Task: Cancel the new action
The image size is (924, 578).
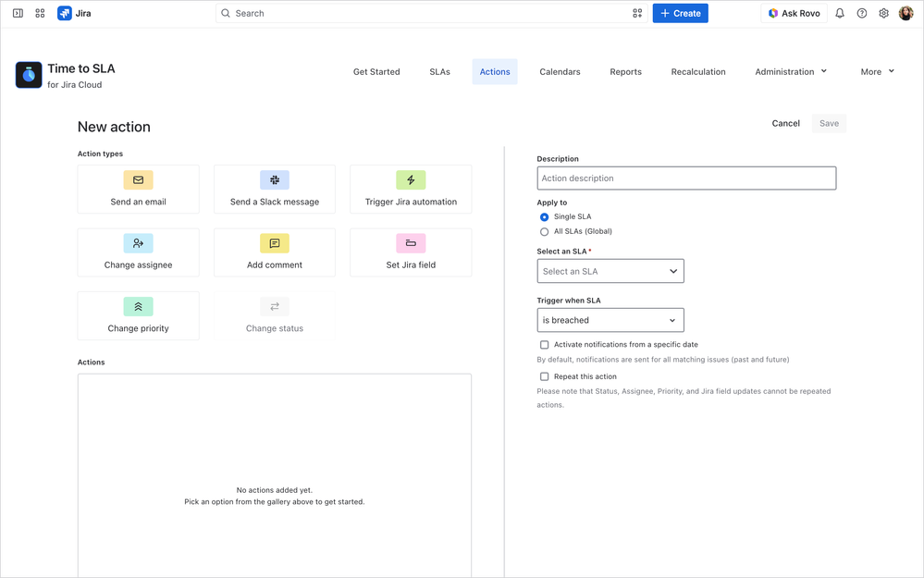Action: (785, 123)
